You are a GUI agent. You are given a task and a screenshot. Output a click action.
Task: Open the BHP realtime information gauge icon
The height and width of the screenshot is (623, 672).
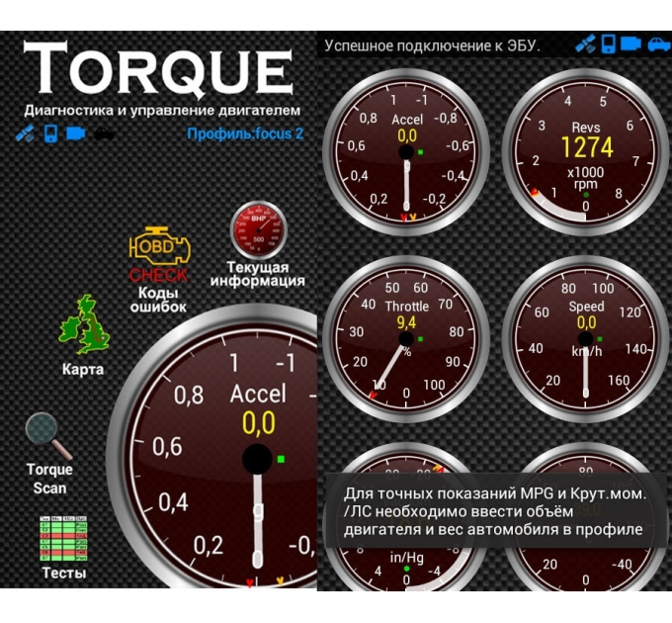[259, 229]
